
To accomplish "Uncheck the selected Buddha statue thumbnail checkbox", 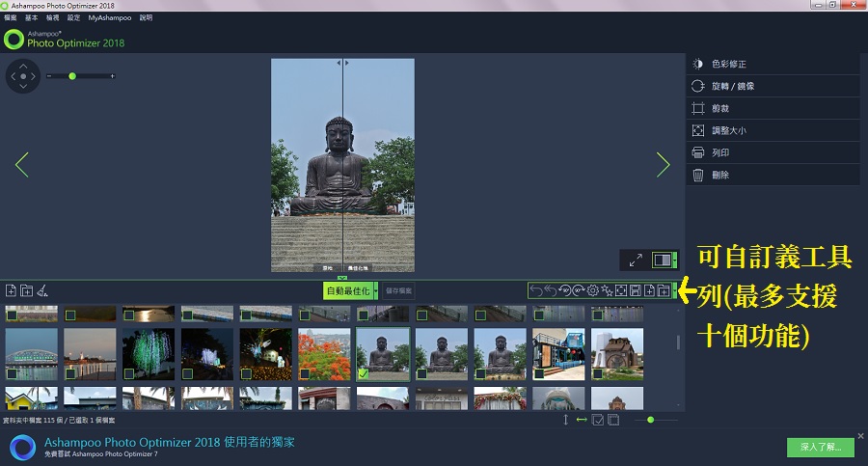I will point(364,374).
